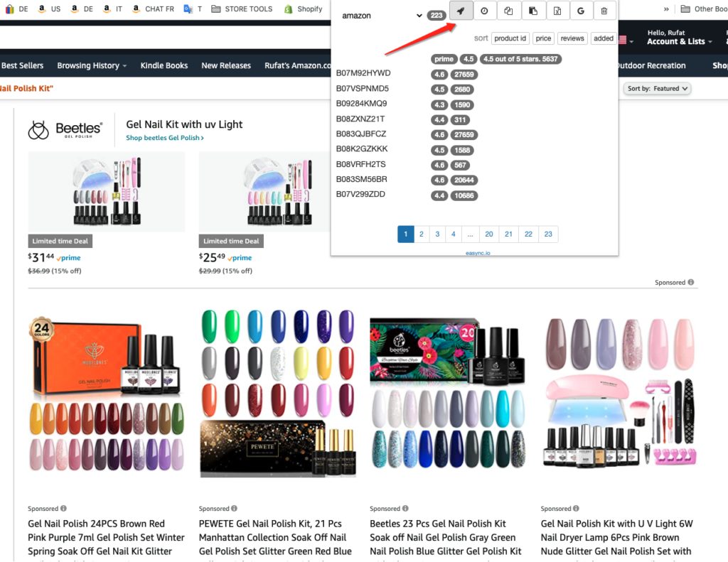This screenshot has width=728, height=562.
Task: Show more bookmarks chevron
Action: 666,9
